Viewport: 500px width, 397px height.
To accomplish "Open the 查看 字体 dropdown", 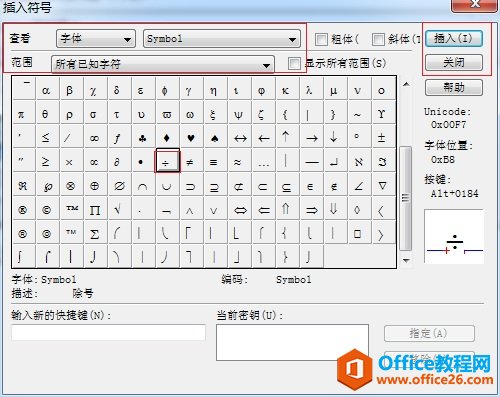I will [x=96, y=39].
